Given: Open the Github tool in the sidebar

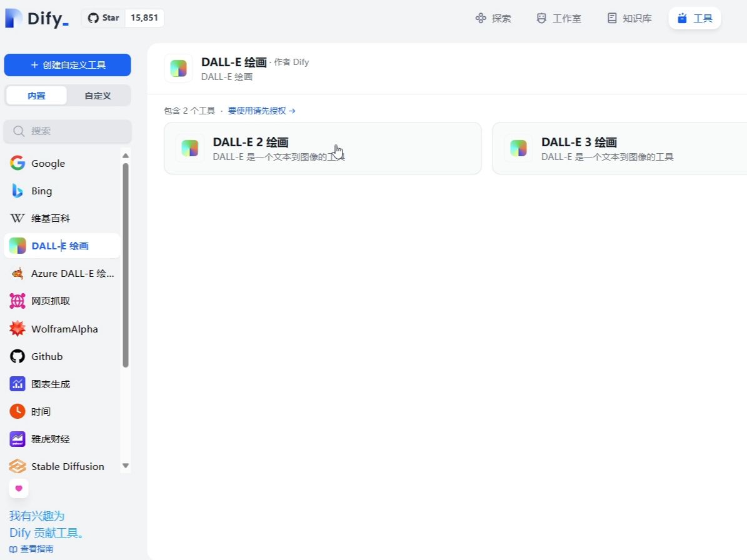Looking at the screenshot, I should 47,356.
